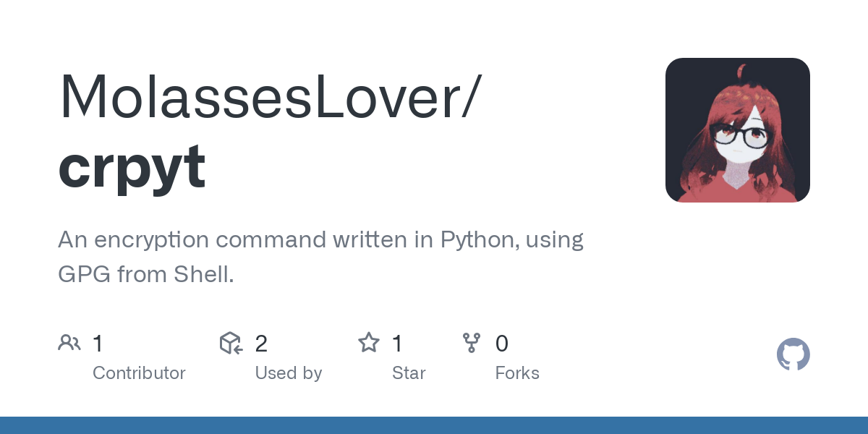Viewport: 868px width, 434px height.
Task: Click the 'GPG from Shell.' description line
Action: [145, 274]
